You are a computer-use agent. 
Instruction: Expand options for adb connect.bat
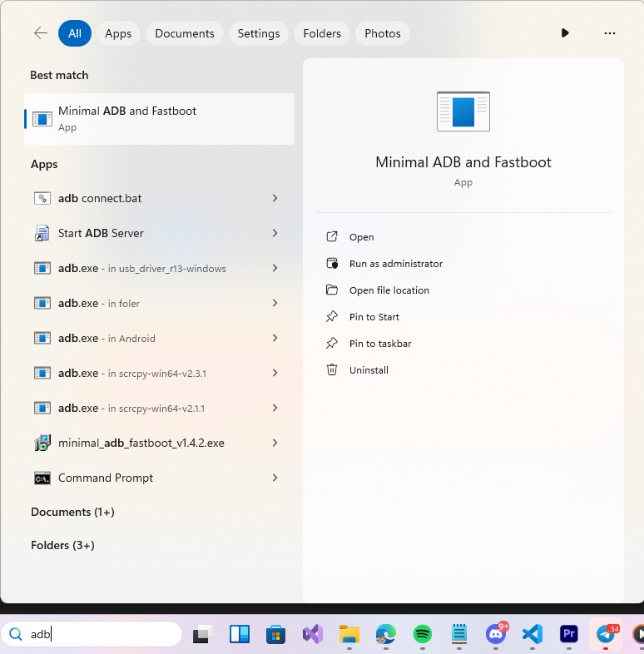(275, 198)
